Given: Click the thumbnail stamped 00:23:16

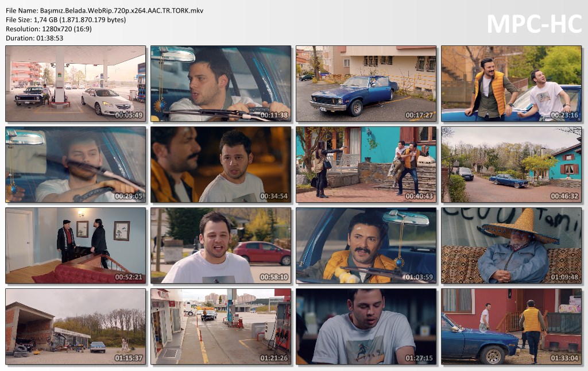Looking at the screenshot, I should click(512, 84).
